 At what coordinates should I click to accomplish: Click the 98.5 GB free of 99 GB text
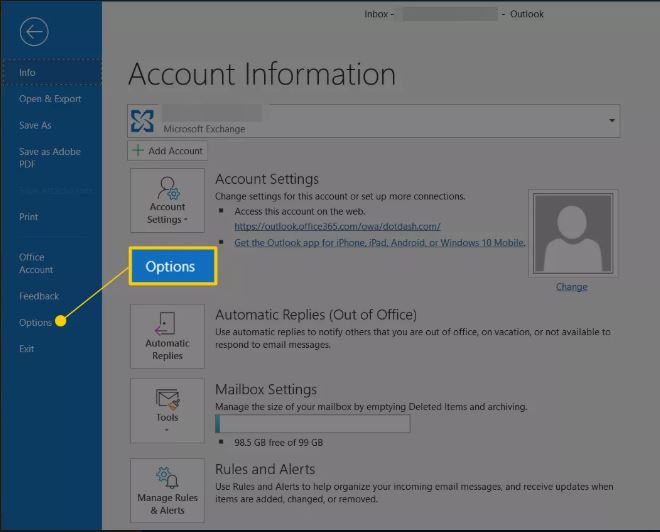[x=279, y=442]
